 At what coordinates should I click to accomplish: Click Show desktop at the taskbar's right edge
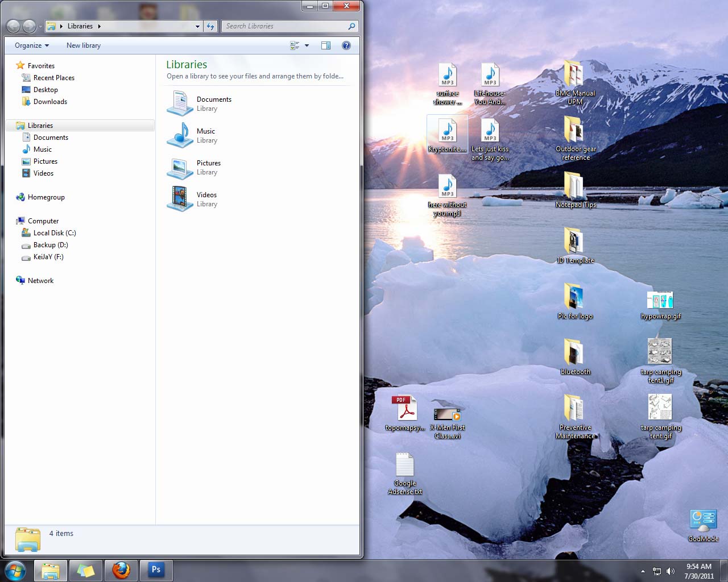coord(725,571)
